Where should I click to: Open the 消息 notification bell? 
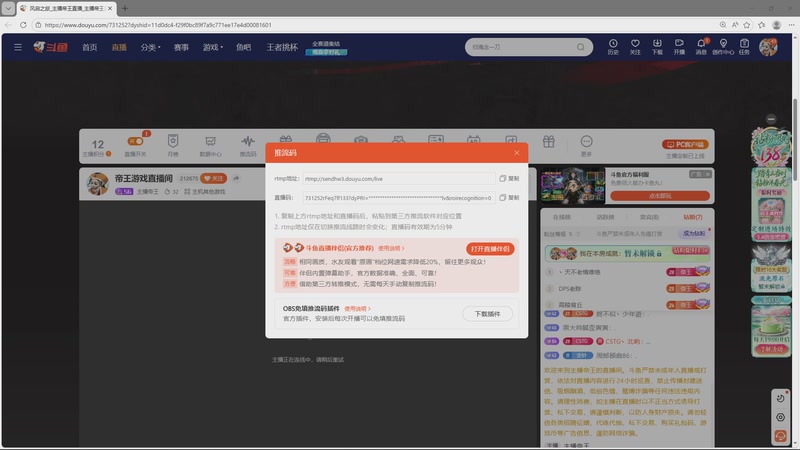[x=701, y=47]
